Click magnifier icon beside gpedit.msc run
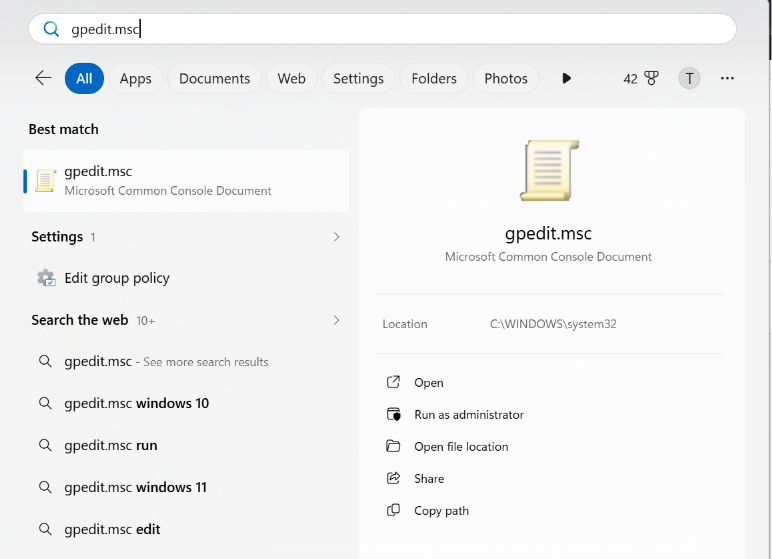Image resolution: width=772 pixels, height=559 pixels. [x=45, y=445]
